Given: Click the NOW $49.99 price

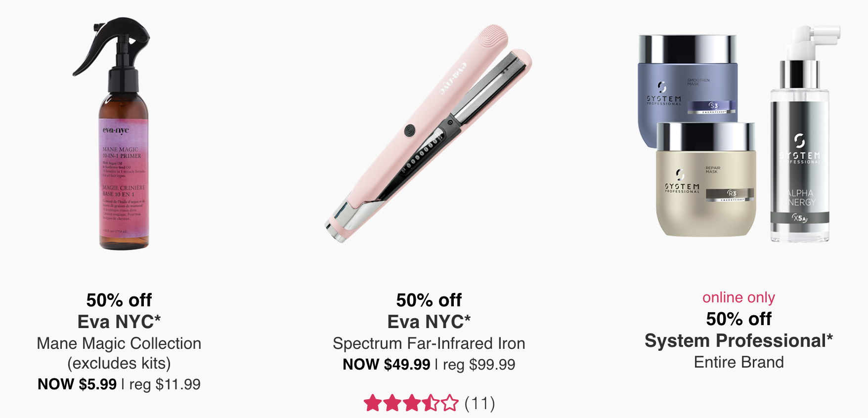Looking at the screenshot, I should (x=387, y=365).
